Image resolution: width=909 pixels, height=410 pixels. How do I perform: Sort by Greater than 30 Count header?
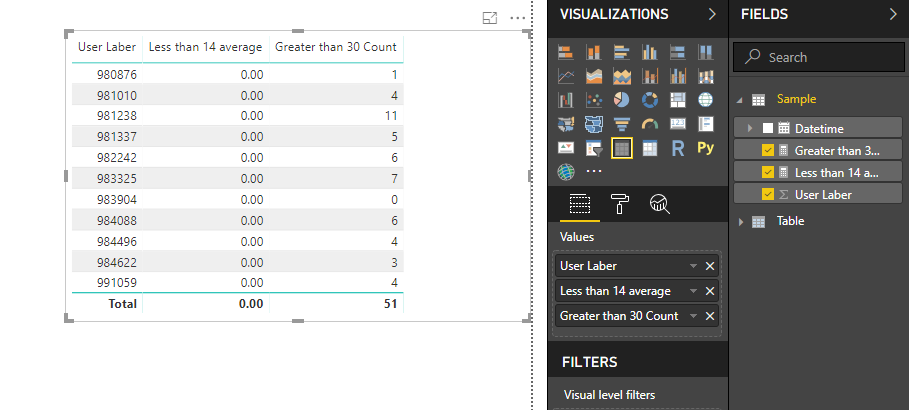point(336,47)
